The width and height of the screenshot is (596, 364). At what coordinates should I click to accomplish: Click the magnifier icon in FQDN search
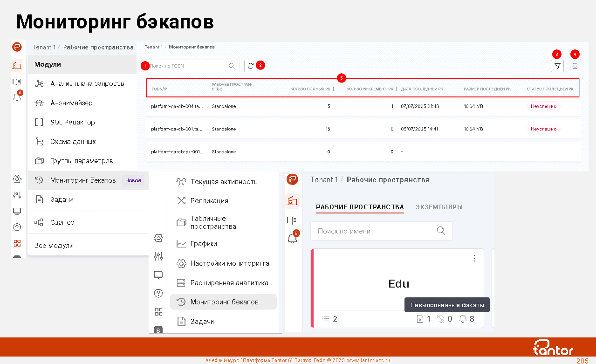232,66
